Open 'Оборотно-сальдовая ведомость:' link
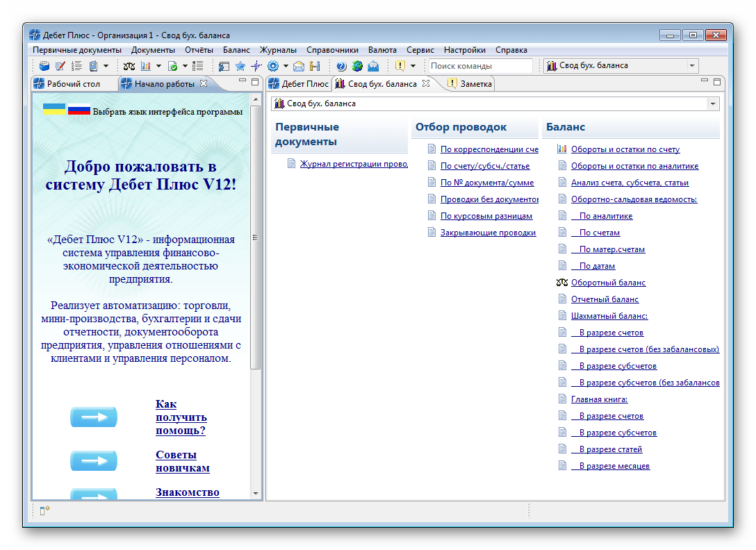The width and height of the screenshot is (756, 550). [634, 199]
